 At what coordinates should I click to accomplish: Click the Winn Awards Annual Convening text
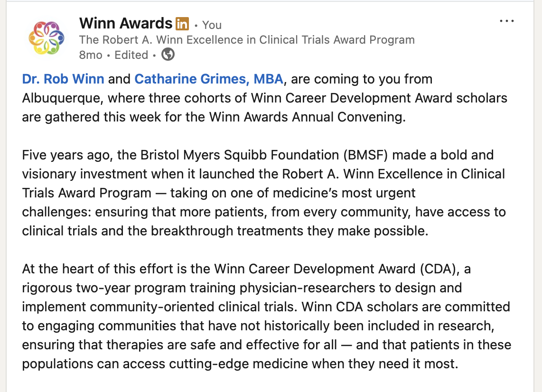pos(307,117)
